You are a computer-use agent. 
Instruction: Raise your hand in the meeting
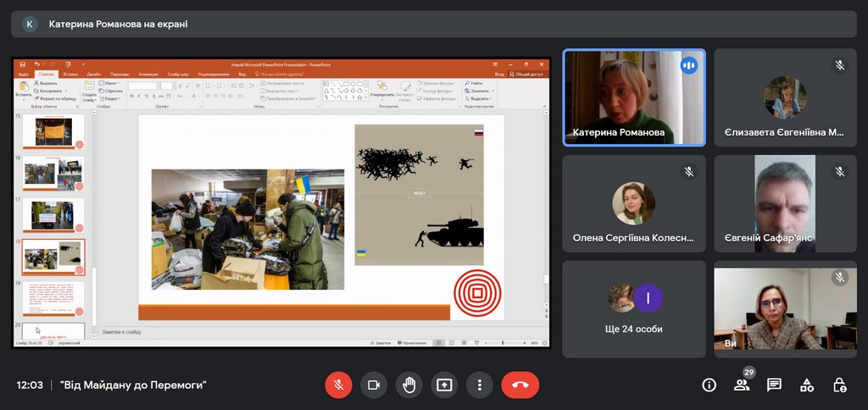click(409, 385)
